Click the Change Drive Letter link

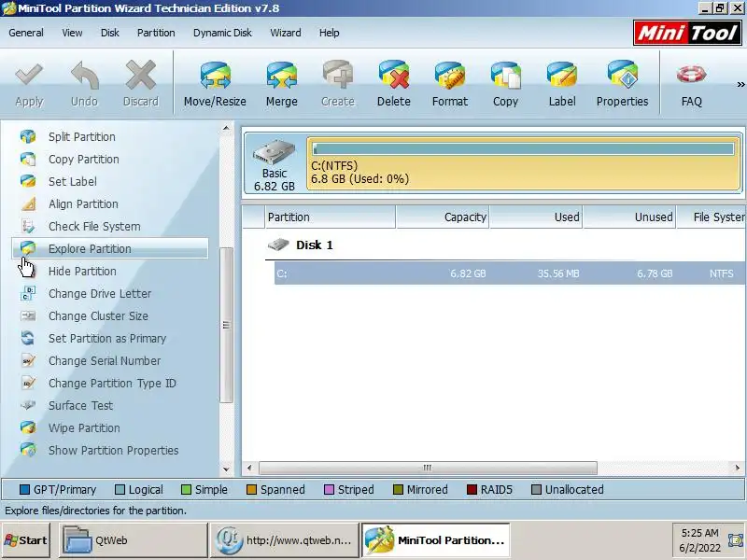click(100, 293)
